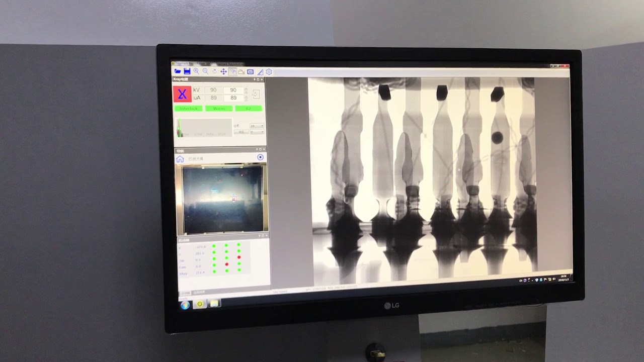The width and height of the screenshot is (644, 362).
Task: Open the dropdown showing 0
Action: (x=257, y=132)
